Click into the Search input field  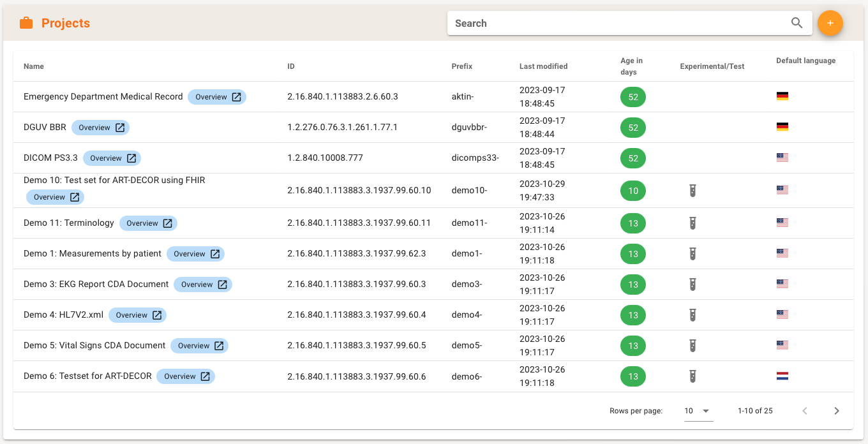point(619,23)
